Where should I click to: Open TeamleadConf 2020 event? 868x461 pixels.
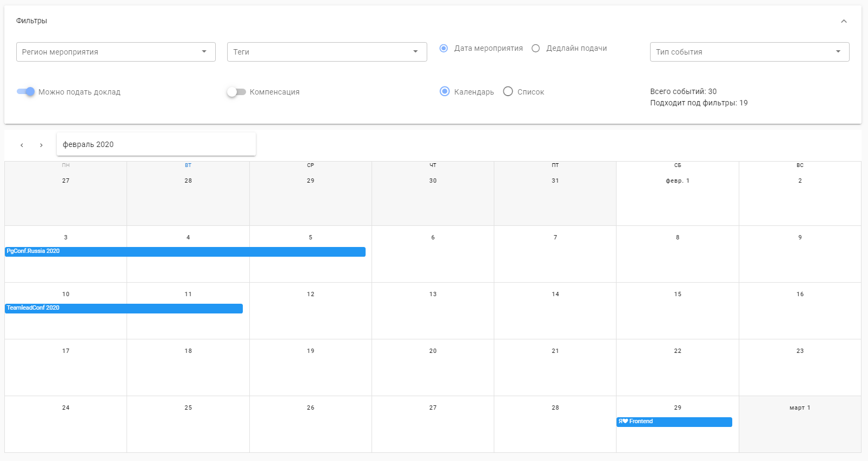[124, 309]
